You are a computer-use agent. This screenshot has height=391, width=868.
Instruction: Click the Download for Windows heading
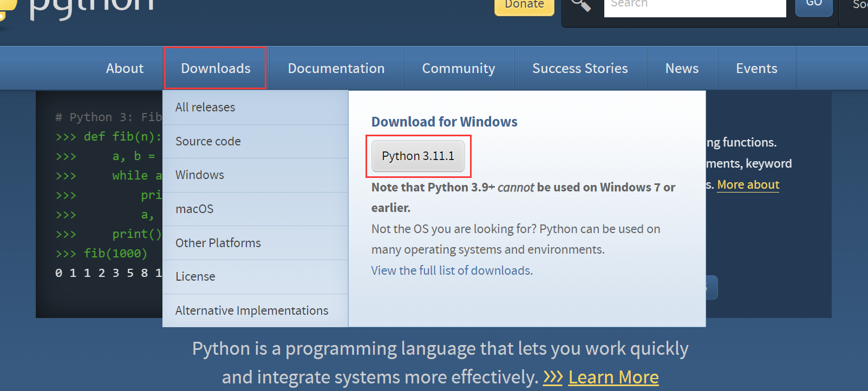click(445, 122)
